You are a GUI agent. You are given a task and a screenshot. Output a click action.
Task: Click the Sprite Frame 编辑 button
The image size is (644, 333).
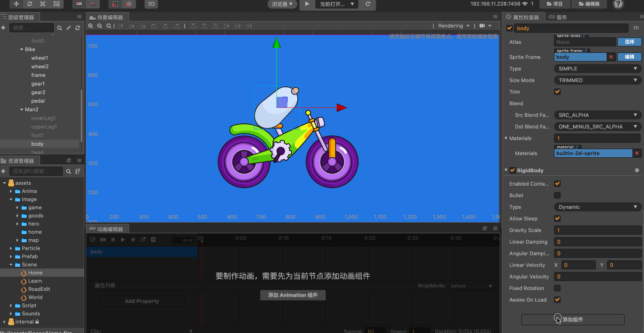[629, 57]
